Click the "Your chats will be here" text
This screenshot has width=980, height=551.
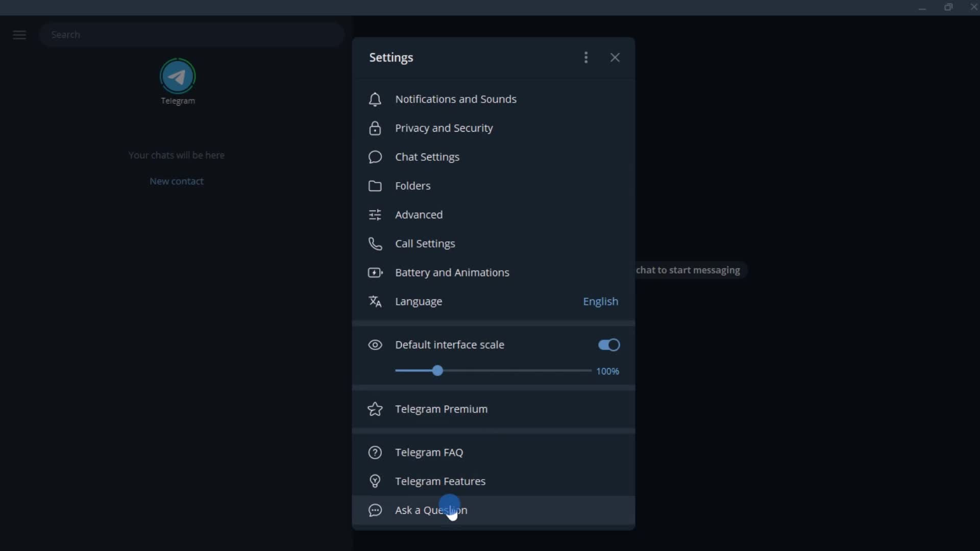click(x=177, y=155)
